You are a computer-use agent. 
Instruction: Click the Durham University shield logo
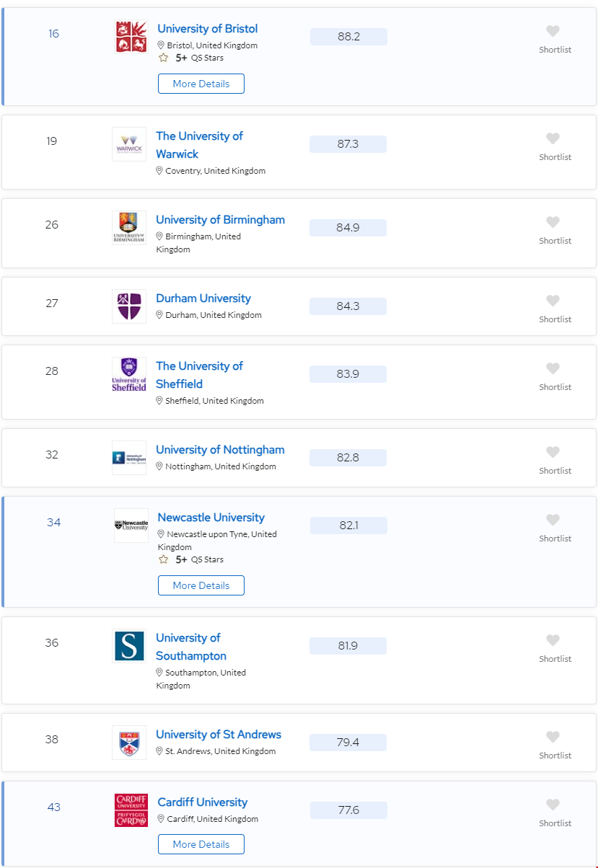point(129,306)
